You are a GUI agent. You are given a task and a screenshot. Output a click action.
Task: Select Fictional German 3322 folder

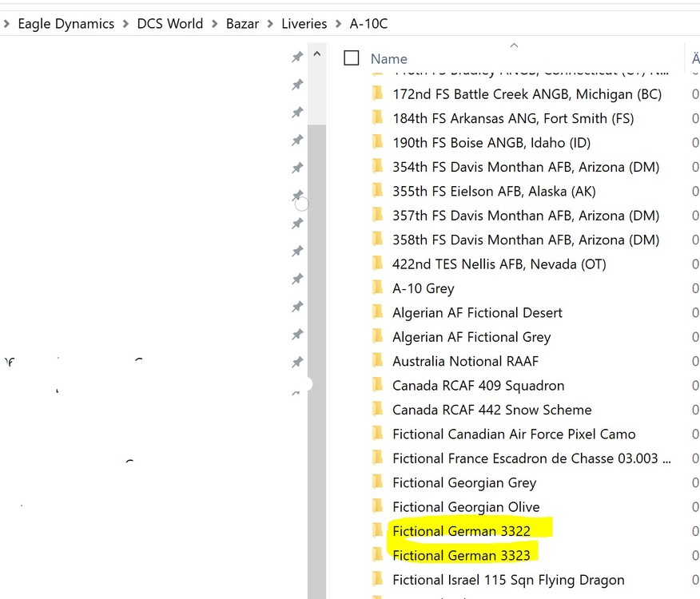pyautogui.click(x=461, y=531)
